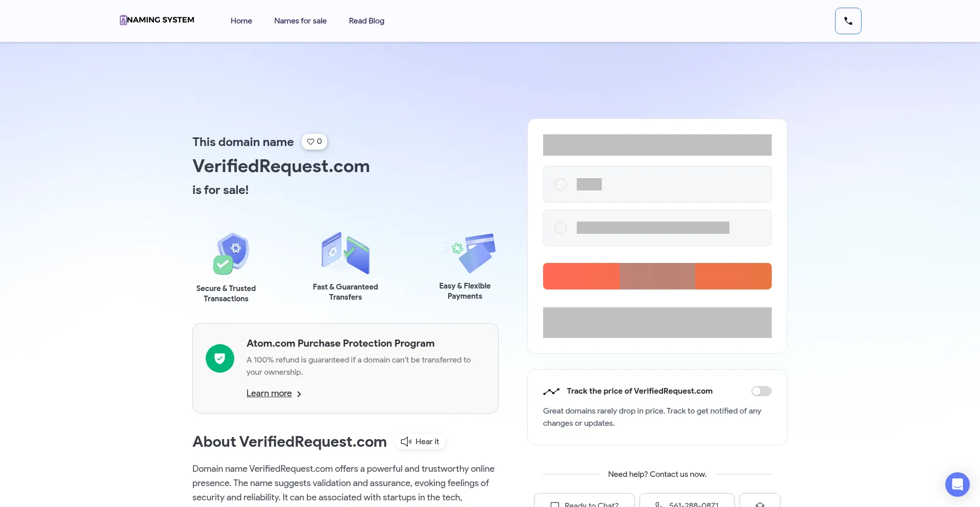
Task: Click the phone icon button in header
Action: pyautogui.click(x=848, y=21)
